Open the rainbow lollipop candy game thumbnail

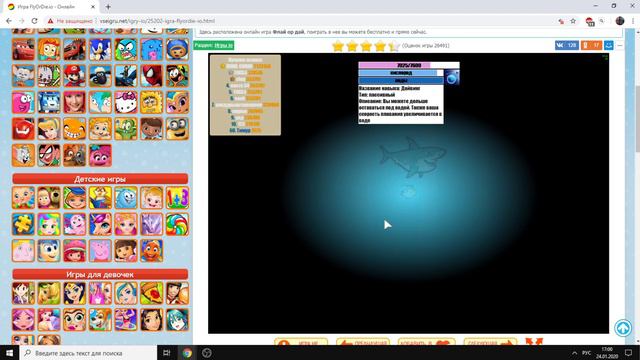click(x=178, y=224)
